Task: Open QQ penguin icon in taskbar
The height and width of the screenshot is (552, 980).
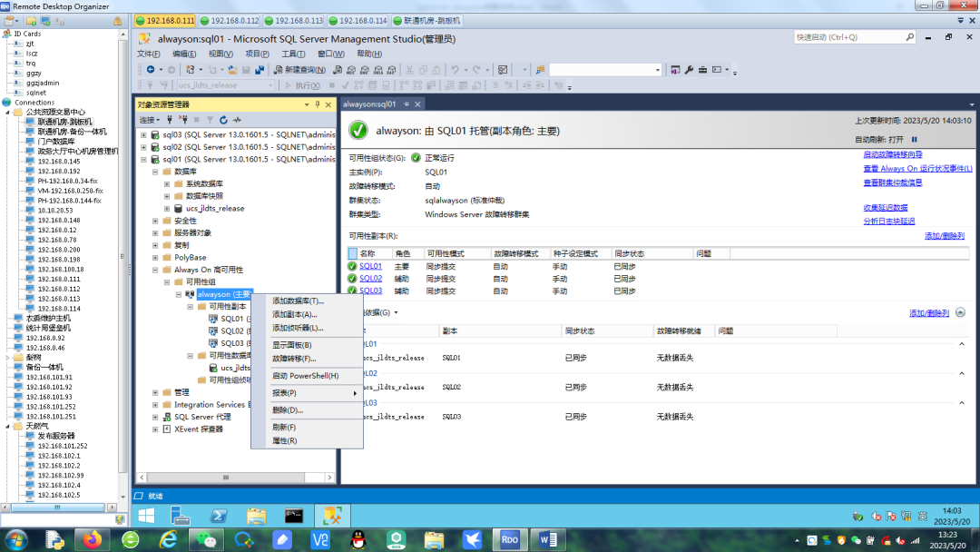Action: (358, 539)
